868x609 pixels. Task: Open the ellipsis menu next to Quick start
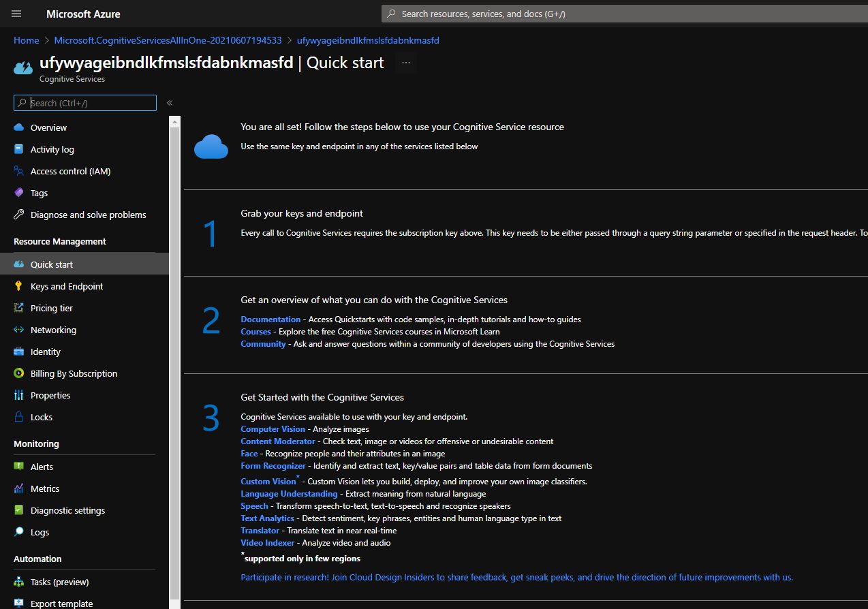(x=406, y=62)
